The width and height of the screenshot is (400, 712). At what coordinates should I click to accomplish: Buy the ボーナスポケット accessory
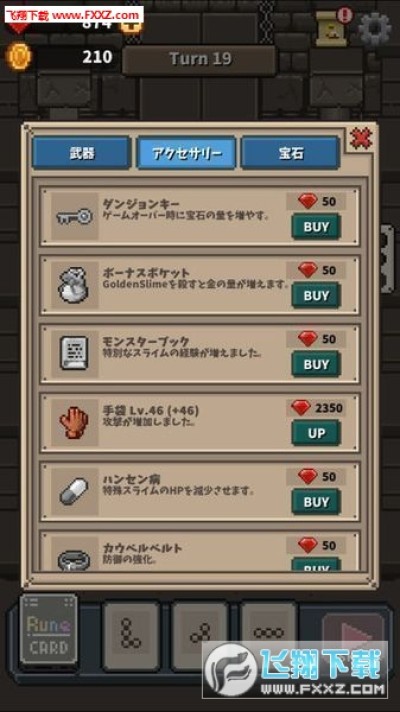(316, 296)
